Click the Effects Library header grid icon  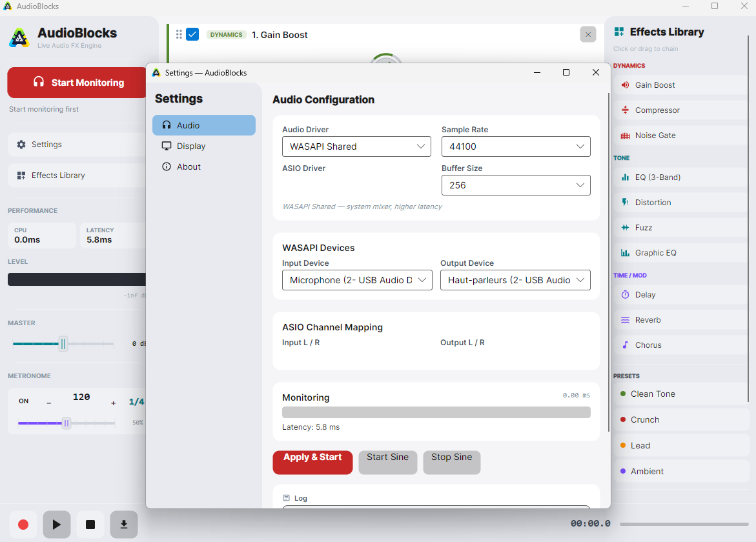click(x=619, y=32)
